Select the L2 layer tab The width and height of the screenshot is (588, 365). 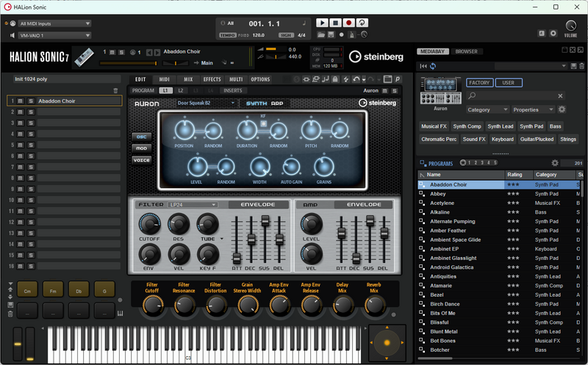pyautogui.click(x=180, y=90)
